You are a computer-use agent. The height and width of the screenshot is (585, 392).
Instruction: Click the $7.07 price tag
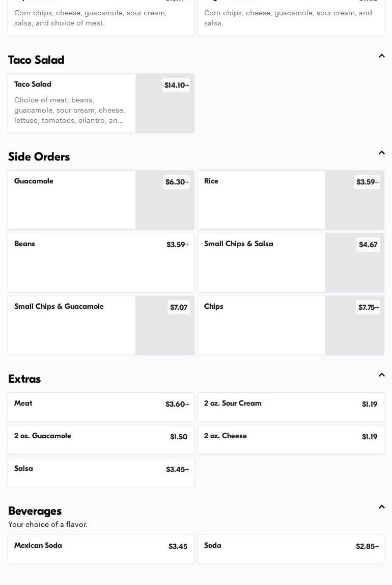pyautogui.click(x=179, y=307)
